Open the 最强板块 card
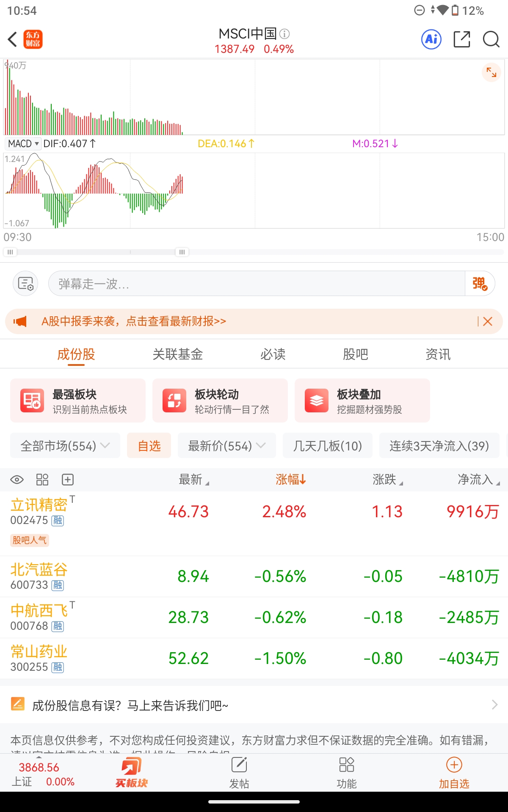Viewport: 508px width, 812px height. point(78,401)
